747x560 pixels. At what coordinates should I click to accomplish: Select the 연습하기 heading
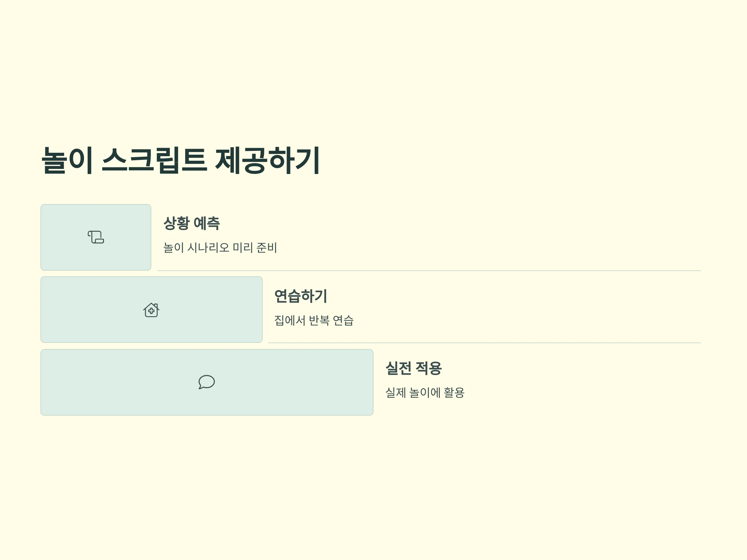(301, 296)
